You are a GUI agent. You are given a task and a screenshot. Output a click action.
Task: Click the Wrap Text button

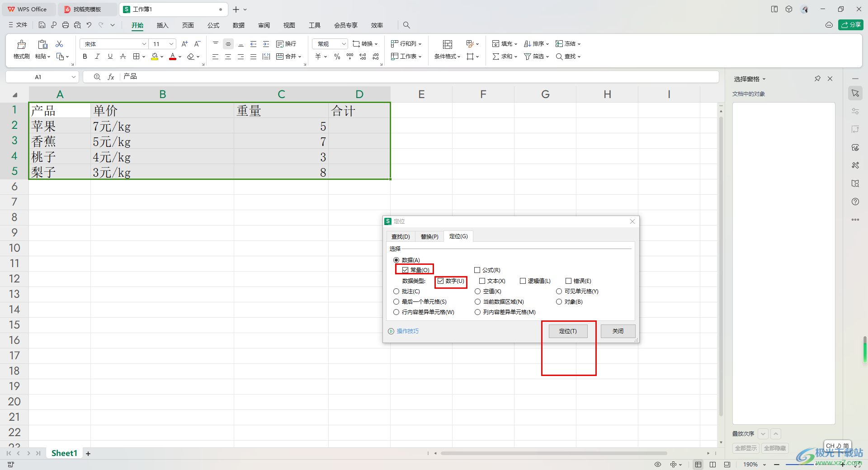pyautogui.click(x=286, y=44)
